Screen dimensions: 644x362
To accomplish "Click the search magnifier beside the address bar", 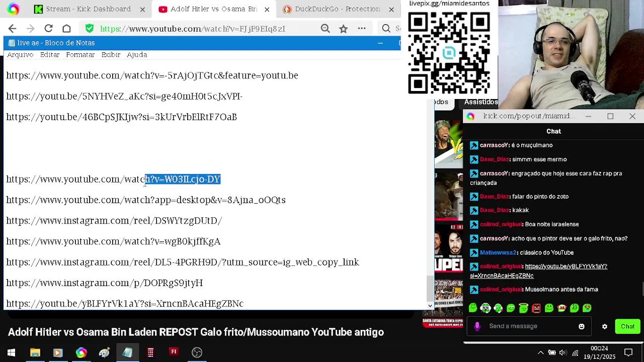I will 386,29.
